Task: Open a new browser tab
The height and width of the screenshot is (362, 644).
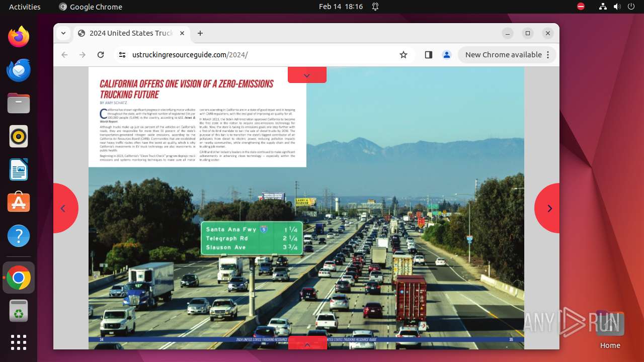Action: (200, 33)
